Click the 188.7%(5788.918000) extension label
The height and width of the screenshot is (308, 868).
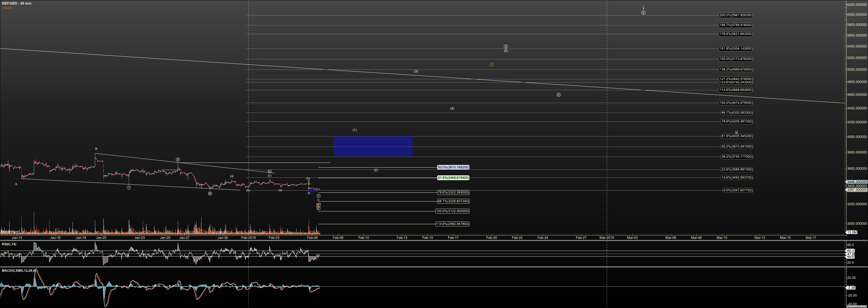(x=736, y=25)
